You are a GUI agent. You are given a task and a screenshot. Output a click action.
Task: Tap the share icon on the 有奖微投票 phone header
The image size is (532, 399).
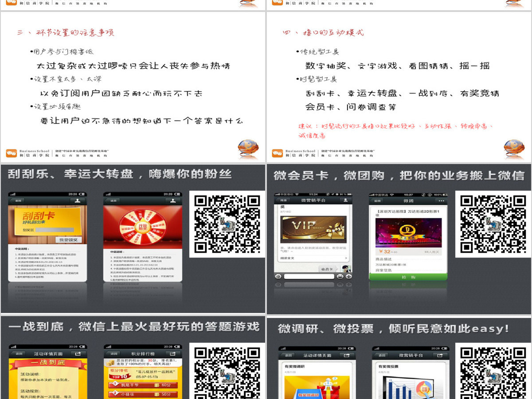pyautogui.click(x=440, y=356)
